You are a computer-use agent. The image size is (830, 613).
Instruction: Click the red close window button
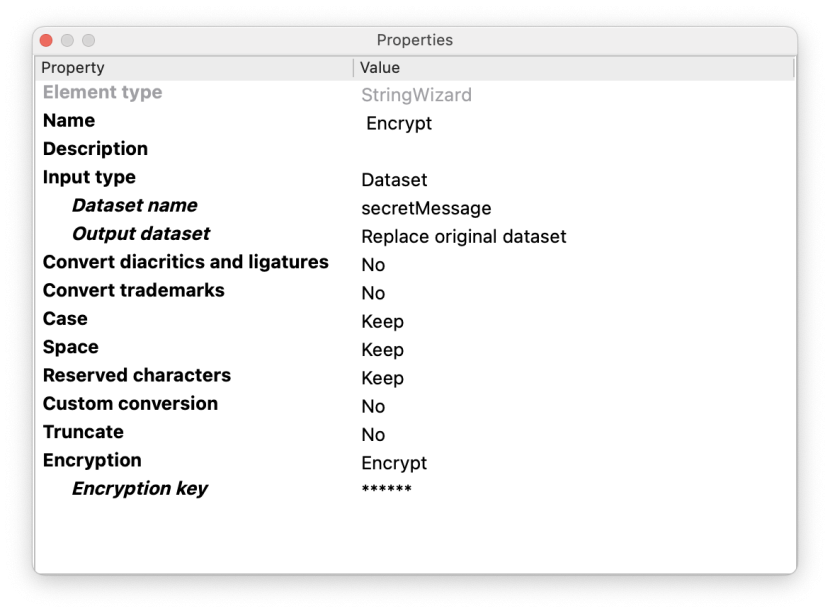click(x=46, y=40)
